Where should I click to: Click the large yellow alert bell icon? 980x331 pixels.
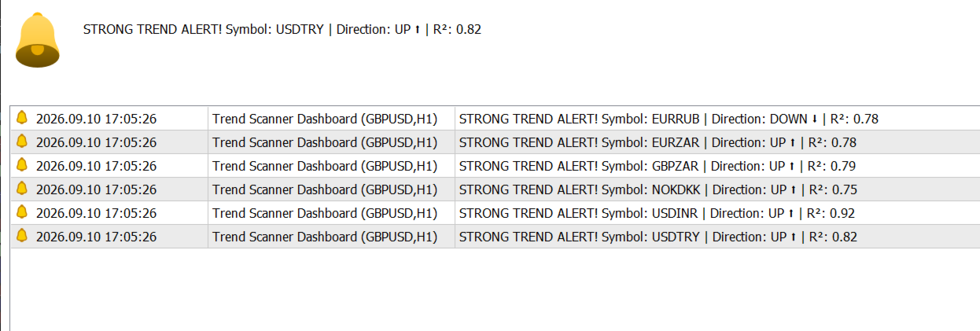pyautogui.click(x=38, y=40)
